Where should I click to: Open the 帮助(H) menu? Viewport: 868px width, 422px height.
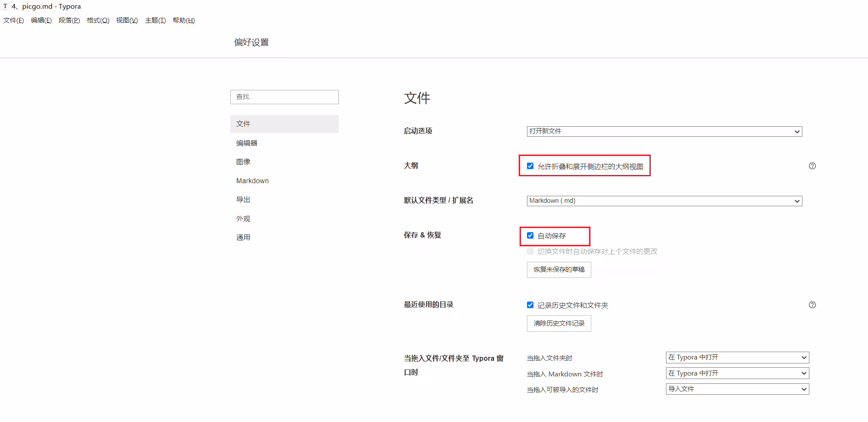point(184,20)
